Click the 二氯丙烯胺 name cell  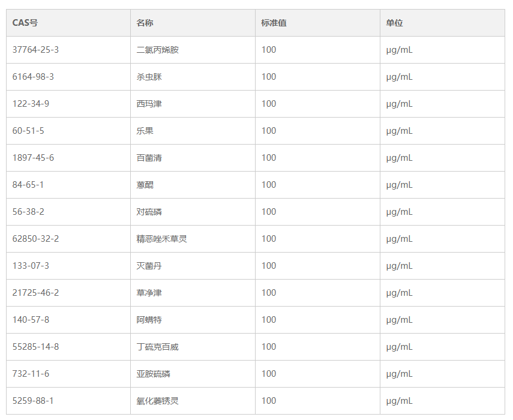158,50
